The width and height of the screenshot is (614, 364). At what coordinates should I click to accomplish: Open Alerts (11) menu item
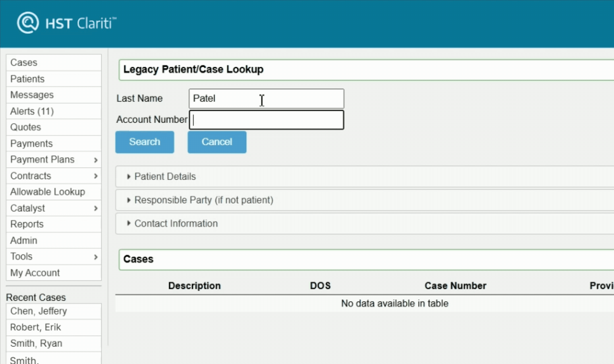32,111
